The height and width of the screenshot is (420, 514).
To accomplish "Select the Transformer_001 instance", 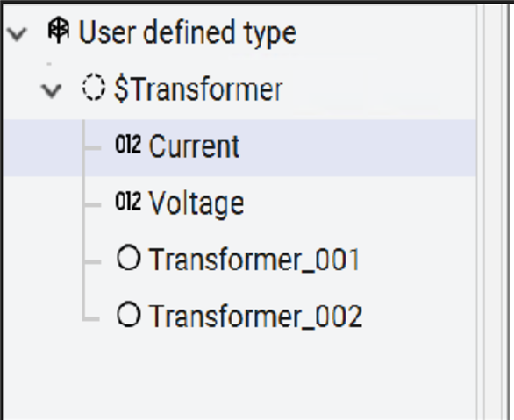I will tap(254, 260).
